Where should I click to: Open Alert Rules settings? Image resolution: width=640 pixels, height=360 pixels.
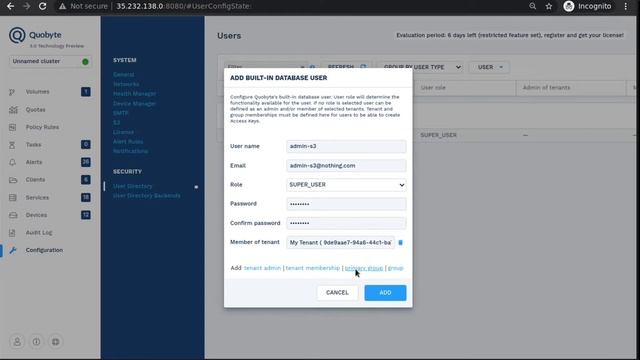click(x=128, y=142)
